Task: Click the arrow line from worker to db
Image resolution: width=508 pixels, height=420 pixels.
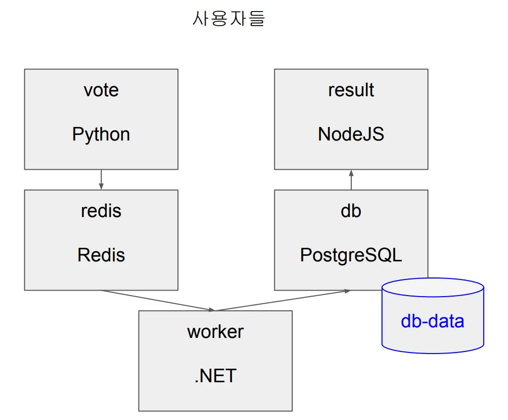Action: (282, 301)
